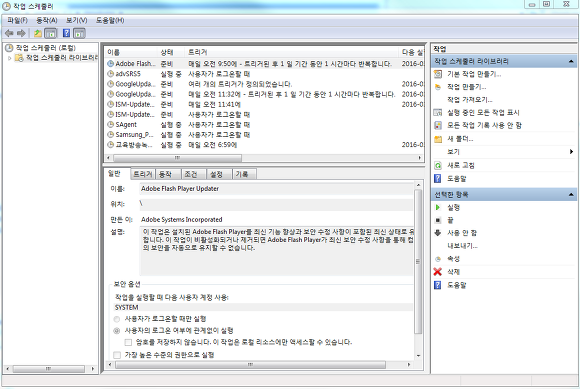Expand the 보기 submenu arrow

[571, 152]
